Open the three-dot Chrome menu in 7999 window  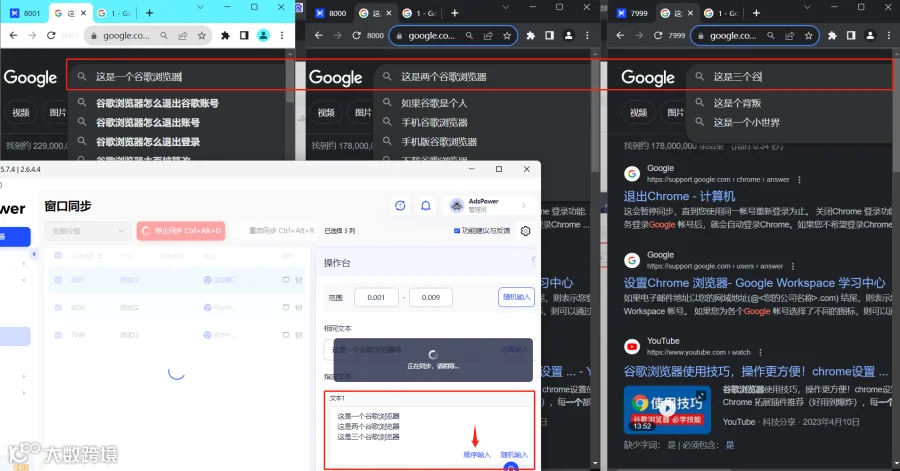[889, 36]
